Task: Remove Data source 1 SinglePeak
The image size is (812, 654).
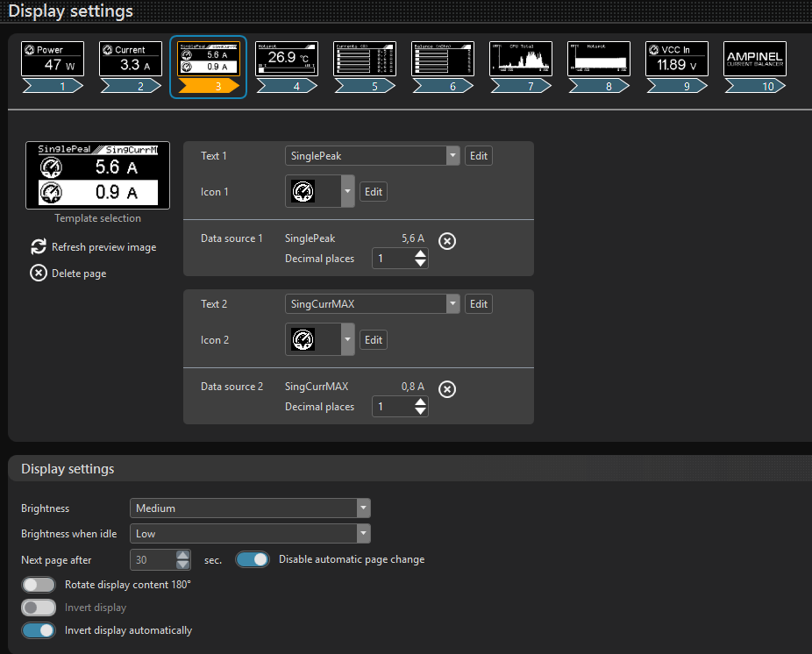Action: (446, 241)
